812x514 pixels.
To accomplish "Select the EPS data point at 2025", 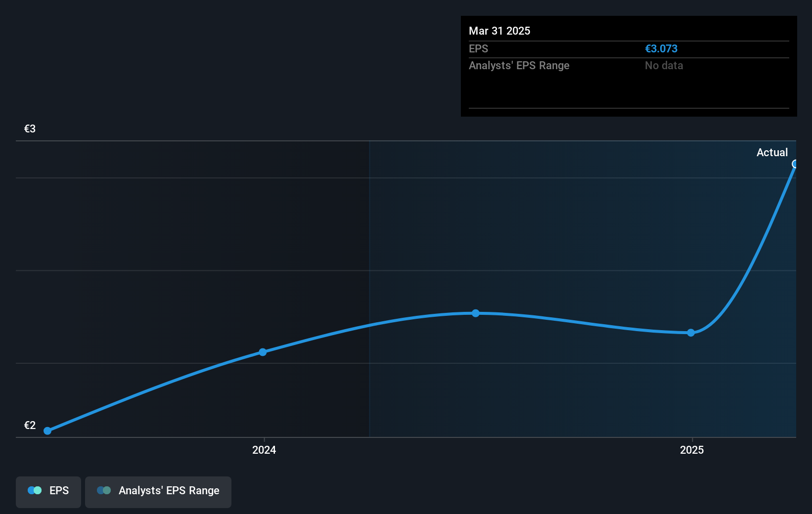I will 691,333.
